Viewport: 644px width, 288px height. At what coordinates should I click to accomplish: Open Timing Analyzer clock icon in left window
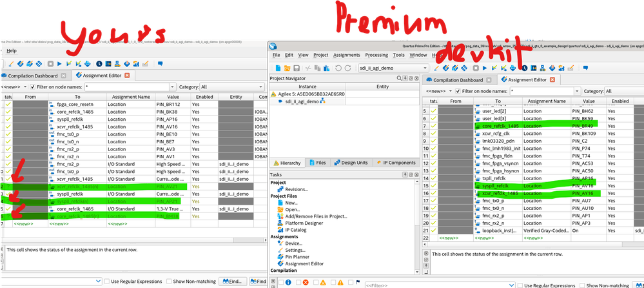pyautogui.click(x=99, y=64)
